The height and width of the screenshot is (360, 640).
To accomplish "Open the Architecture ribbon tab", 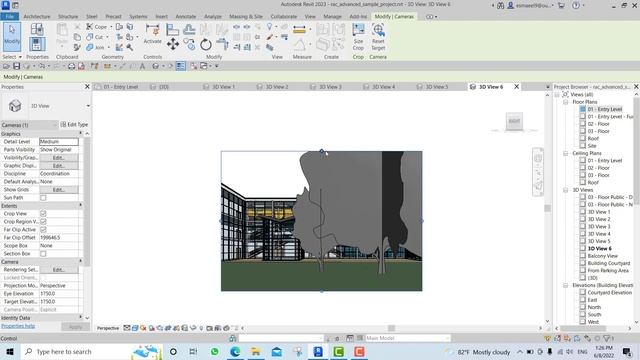I will [37, 16].
